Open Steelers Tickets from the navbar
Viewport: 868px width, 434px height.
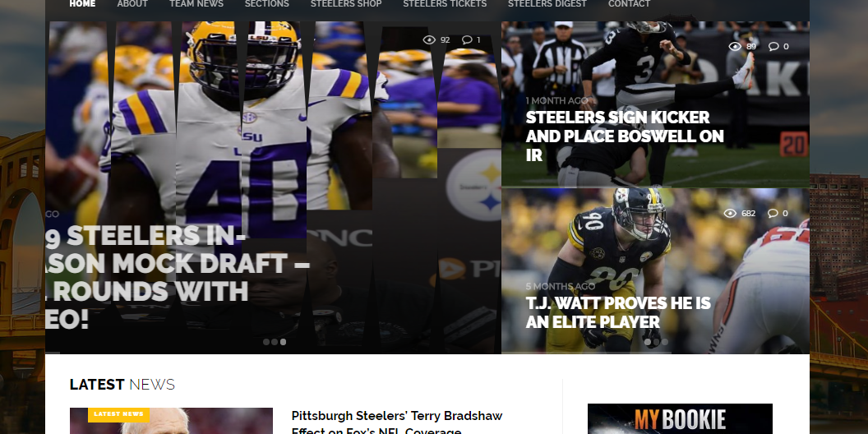(x=445, y=4)
